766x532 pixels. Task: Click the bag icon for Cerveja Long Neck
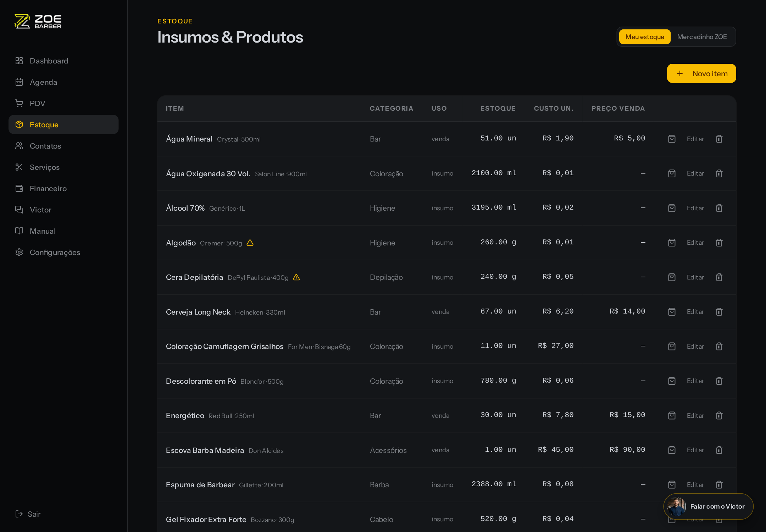tap(672, 312)
